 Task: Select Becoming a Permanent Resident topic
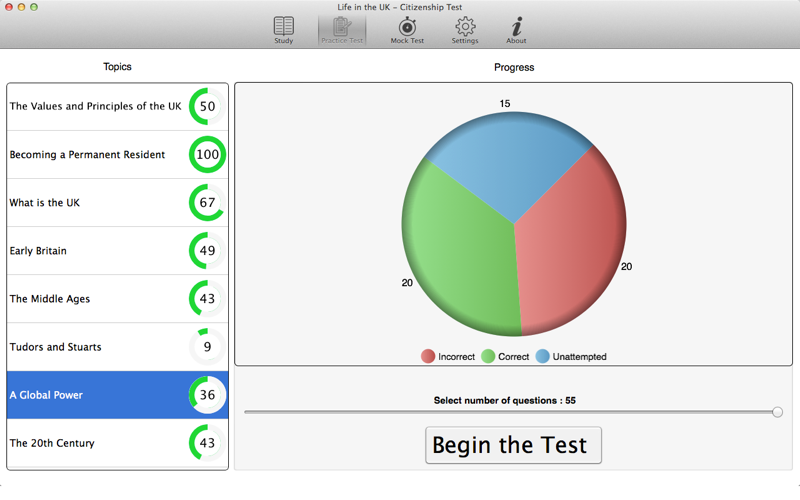pyautogui.click(x=117, y=155)
